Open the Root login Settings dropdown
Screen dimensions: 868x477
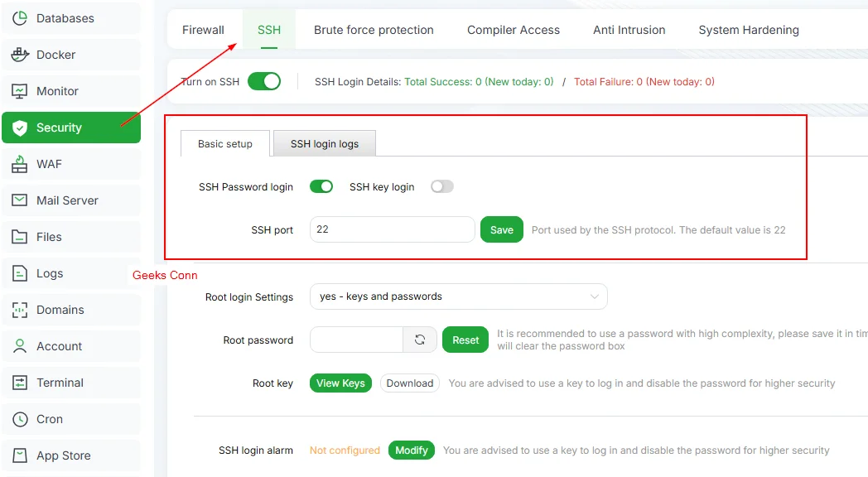pos(458,296)
